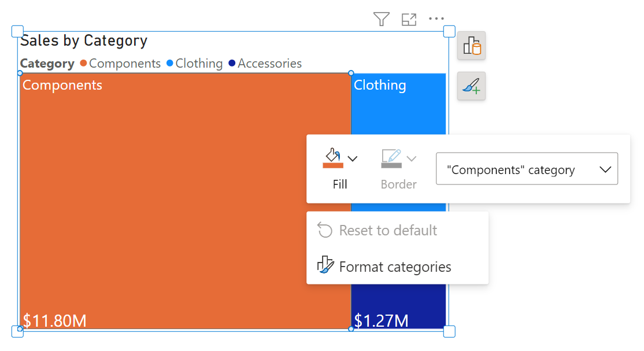Click the gray Border color swatch bar
This screenshot has height=351, width=644.
[x=391, y=165]
